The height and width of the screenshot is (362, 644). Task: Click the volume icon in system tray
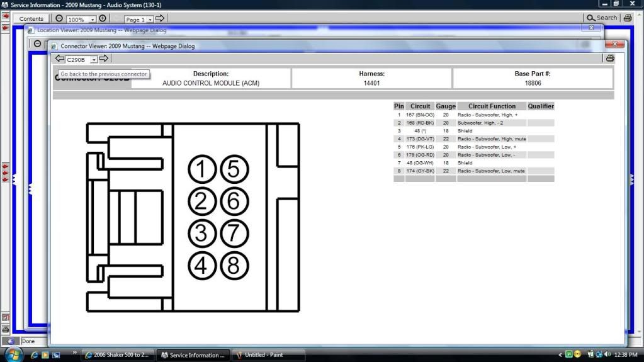tap(609, 354)
